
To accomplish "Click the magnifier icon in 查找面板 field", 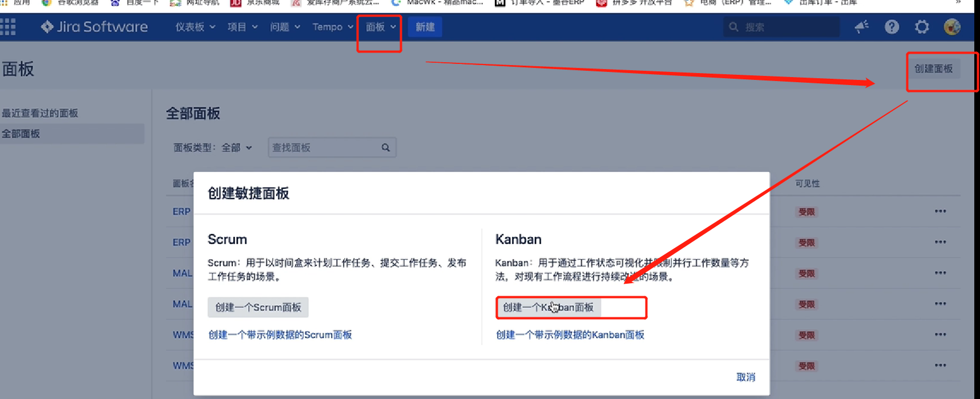I will [x=386, y=148].
